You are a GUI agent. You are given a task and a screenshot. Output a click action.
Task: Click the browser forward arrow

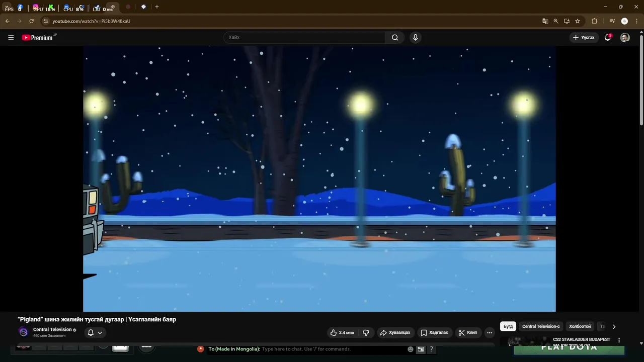(x=19, y=21)
